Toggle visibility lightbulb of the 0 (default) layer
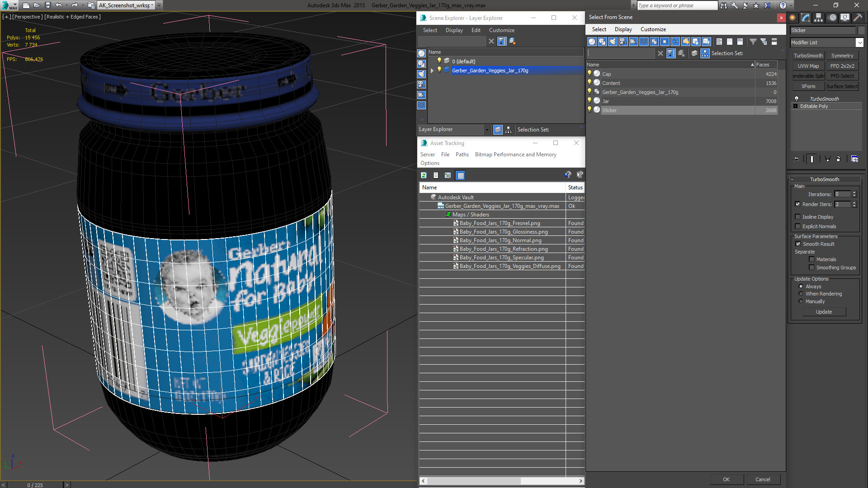Image resolution: width=868 pixels, height=488 pixels. [x=439, y=61]
